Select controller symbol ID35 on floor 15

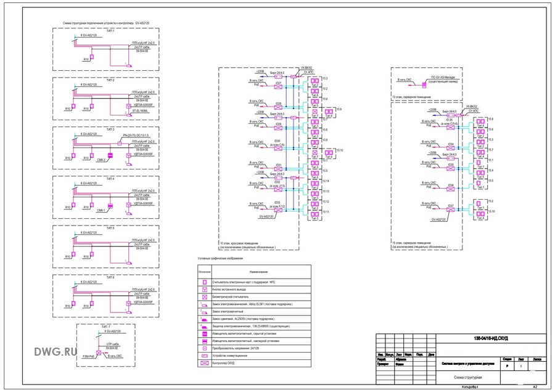[x=450, y=168]
